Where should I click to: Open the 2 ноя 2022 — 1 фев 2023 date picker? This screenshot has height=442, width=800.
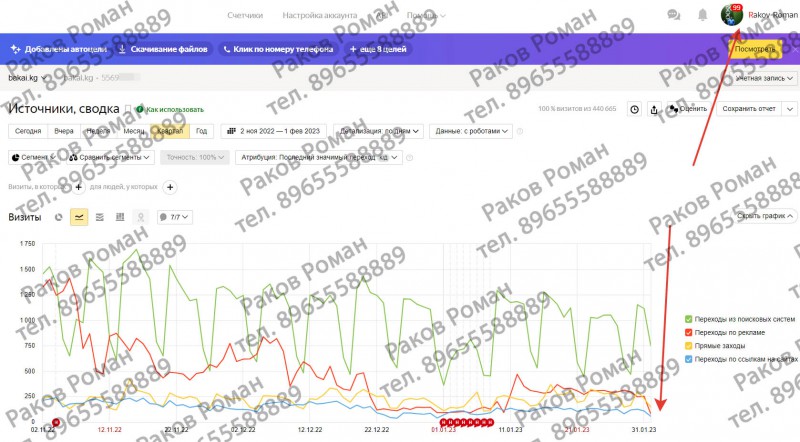(273, 131)
